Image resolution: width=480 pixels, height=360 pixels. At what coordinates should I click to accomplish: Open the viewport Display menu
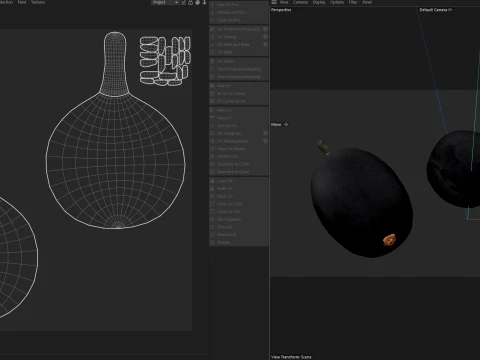pos(319,2)
